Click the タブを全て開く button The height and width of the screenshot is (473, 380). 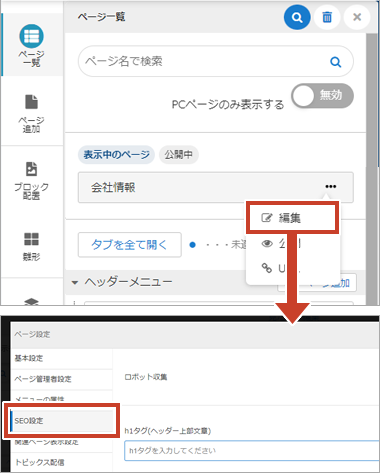[130, 245]
